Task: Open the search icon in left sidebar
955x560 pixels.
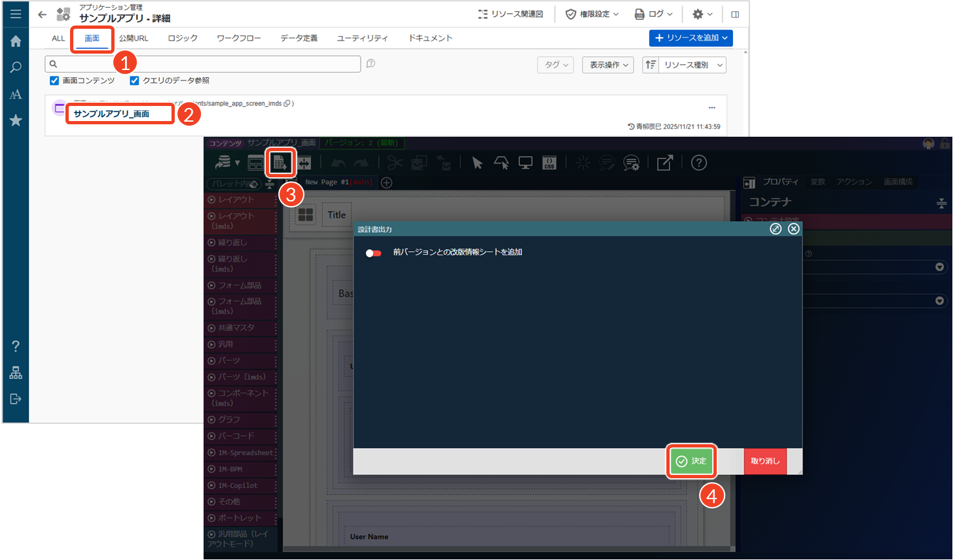Action: point(16,67)
